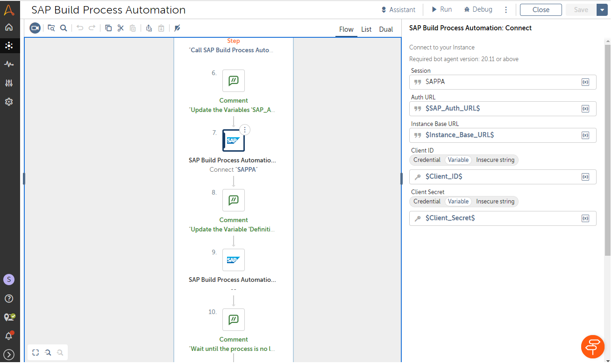This screenshot has width=612, height=364.
Task: Run the bot
Action: coord(441,10)
